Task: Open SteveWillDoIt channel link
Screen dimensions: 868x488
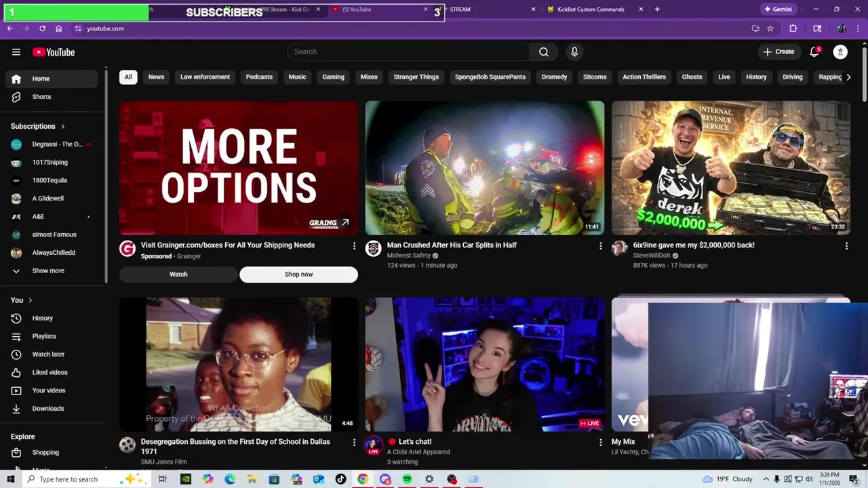Action: [652, 256]
